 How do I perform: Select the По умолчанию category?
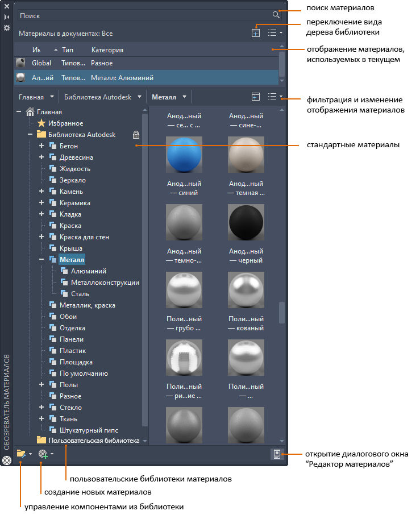point(84,373)
